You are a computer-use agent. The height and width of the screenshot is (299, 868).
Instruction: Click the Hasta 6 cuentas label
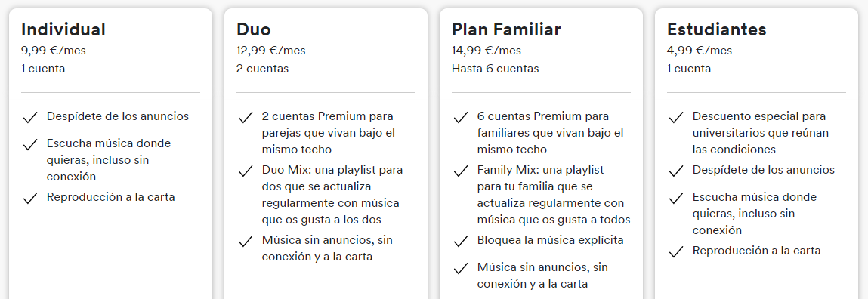pos(495,69)
